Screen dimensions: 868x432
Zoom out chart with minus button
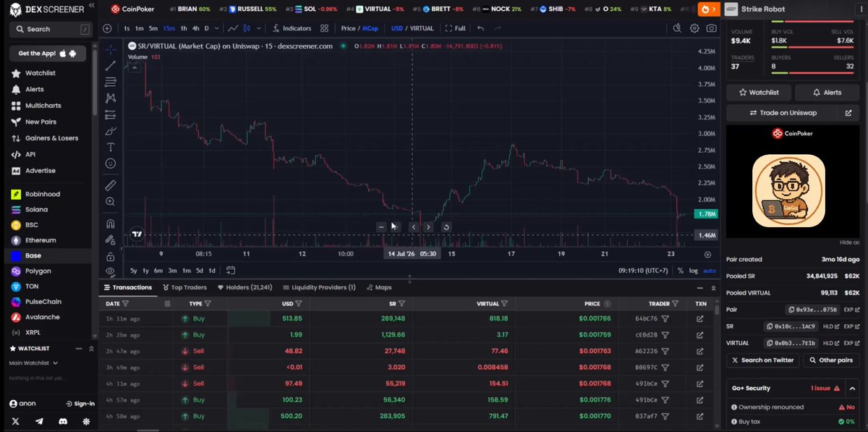click(381, 226)
